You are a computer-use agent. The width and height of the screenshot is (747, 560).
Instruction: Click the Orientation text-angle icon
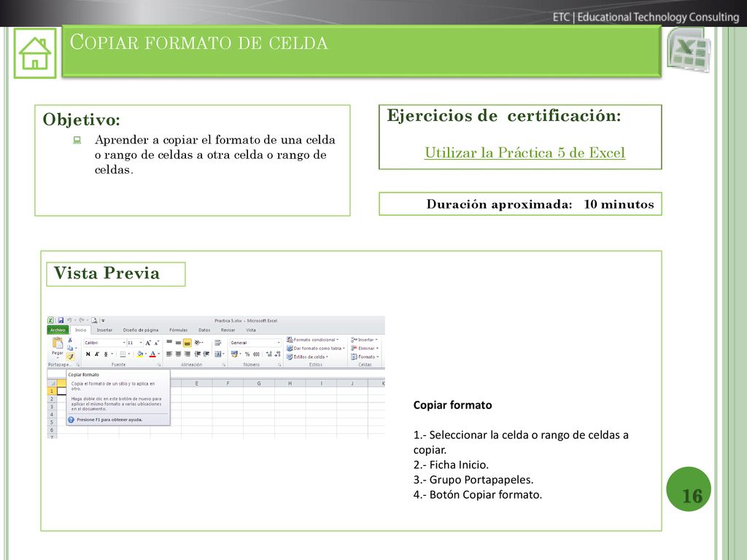[x=198, y=343]
